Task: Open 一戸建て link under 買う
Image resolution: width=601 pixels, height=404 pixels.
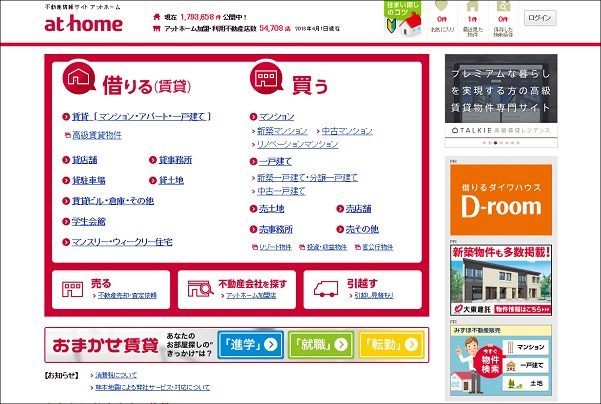Action: 276,162
